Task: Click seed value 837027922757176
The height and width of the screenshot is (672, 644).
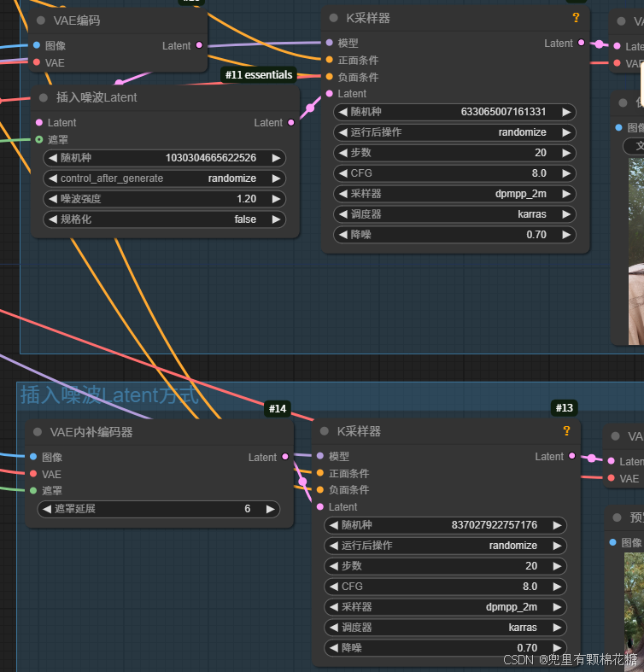Action: [x=494, y=525]
